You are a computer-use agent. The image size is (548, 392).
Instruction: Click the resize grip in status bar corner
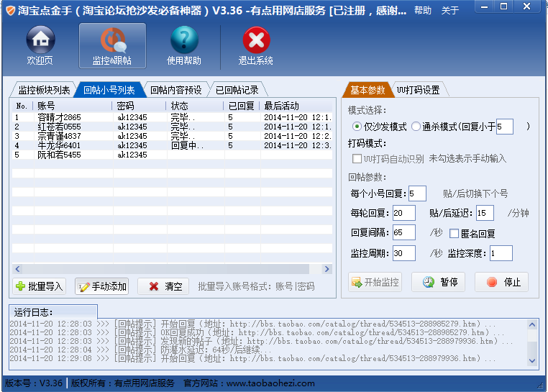(x=540, y=386)
